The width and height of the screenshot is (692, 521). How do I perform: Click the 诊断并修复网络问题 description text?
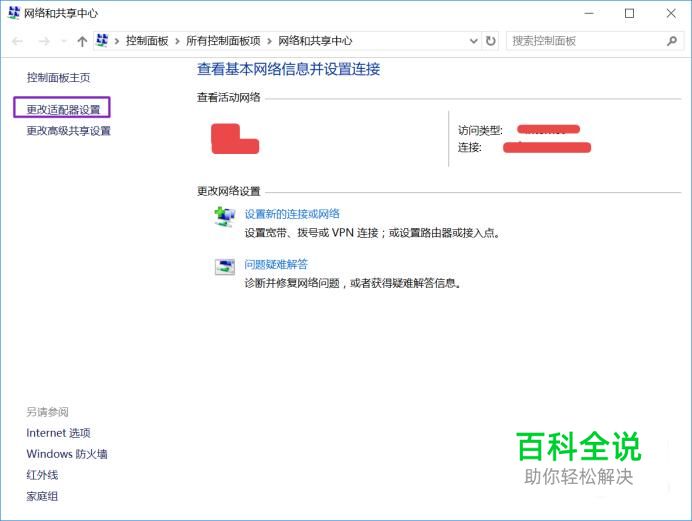pyautogui.click(x=354, y=283)
